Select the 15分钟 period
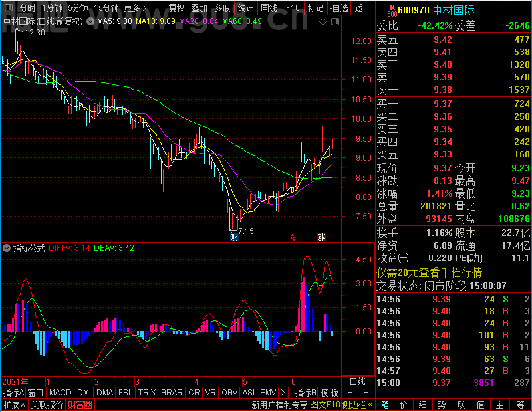The image size is (532, 412). [106, 8]
